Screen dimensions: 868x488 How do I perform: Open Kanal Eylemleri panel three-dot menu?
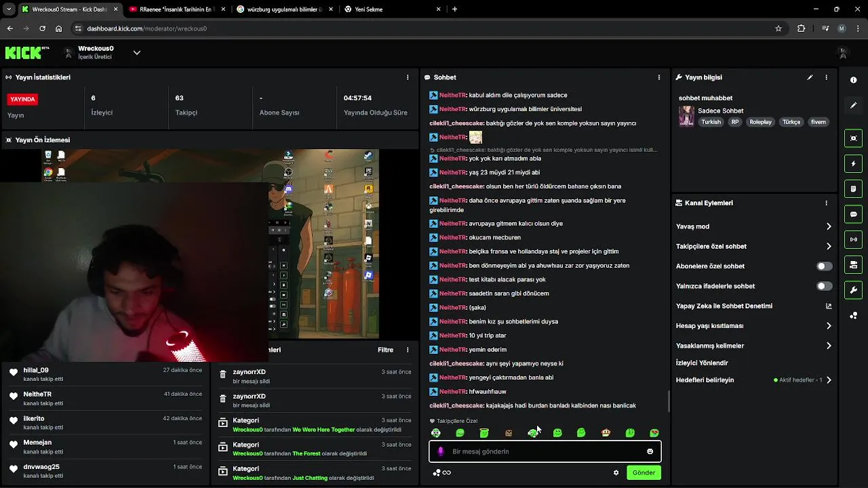[826, 203]
